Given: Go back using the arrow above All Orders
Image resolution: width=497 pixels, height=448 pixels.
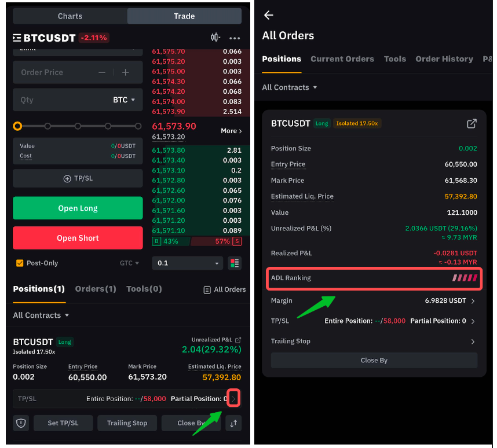Looking at the screenshot, I should (268, 15).
